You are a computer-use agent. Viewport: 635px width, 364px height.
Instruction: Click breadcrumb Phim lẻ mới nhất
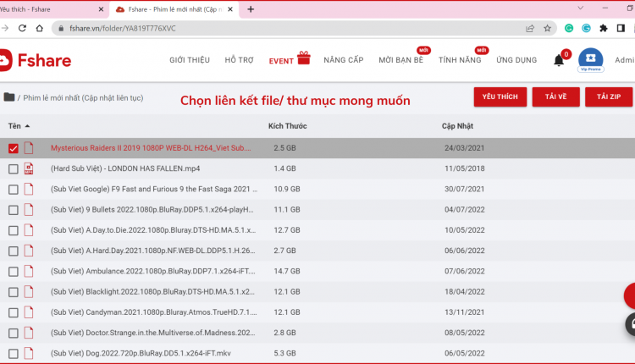[83, 98]
